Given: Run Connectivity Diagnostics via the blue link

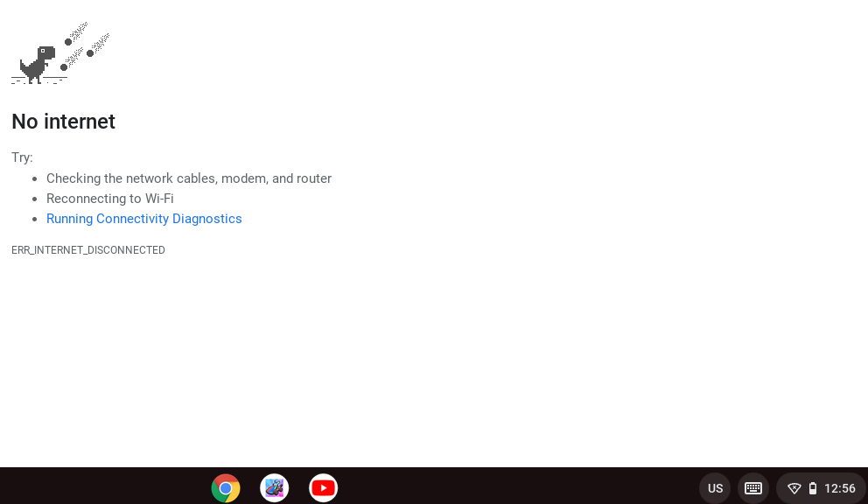Looking at the screenshot, I should [x=144, y=219].
